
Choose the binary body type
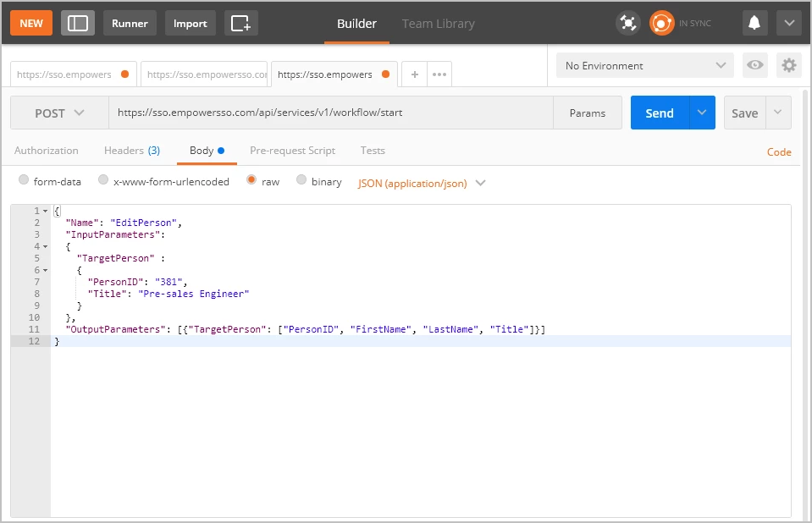[x=301, y=181]
